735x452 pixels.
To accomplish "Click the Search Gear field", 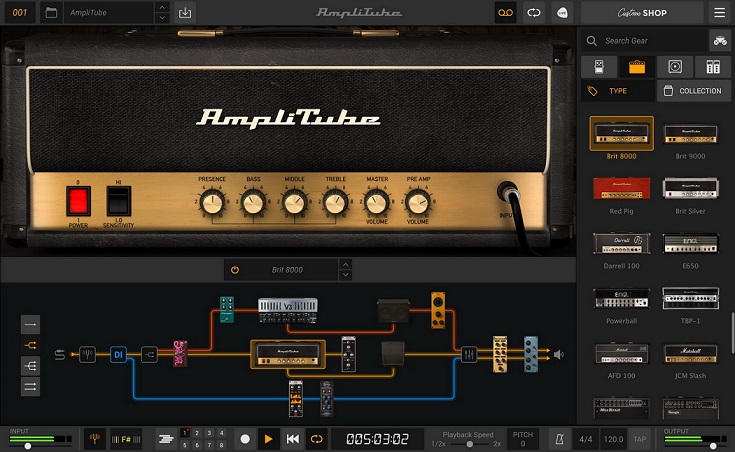I will coord(645,41).
